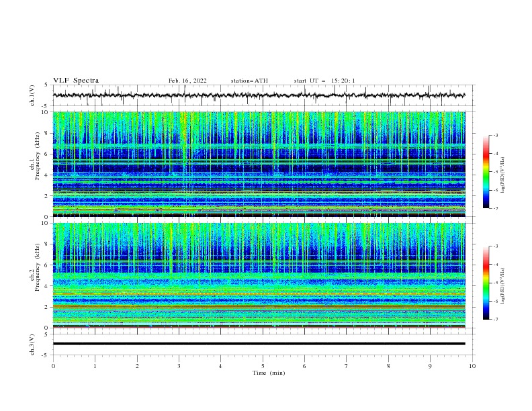
Task: Click the log(PSD) label beside ch.1 colorbar
Action: pyautogui.click(x=503, y=175)
